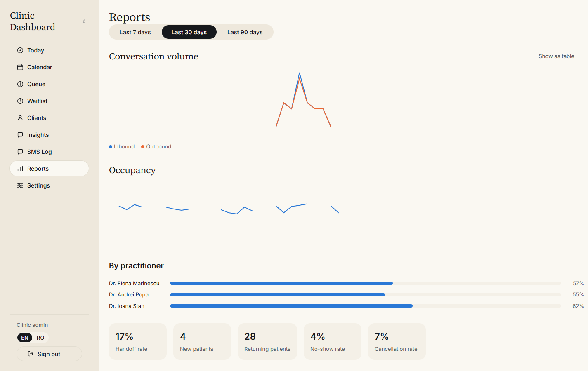The image size is (588, 371).
Task: Click Dr. Ioana Stan's occupancy bar
Action: 366,306
